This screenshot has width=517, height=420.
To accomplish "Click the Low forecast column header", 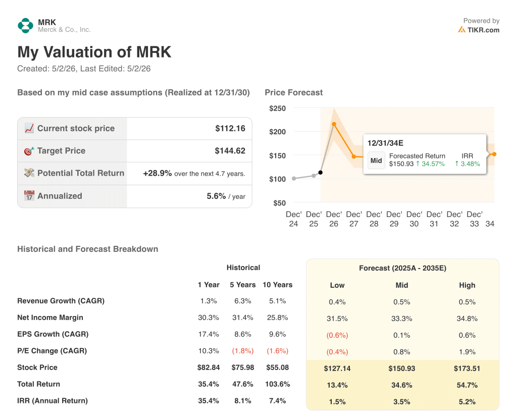I will tap(337, 285).
